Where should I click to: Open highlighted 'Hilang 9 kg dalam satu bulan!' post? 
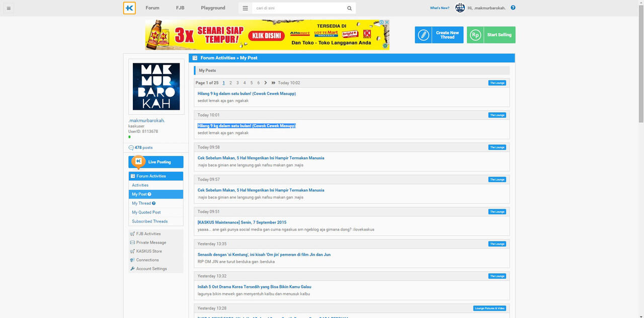pyautogui.click(x=247, y=126)
